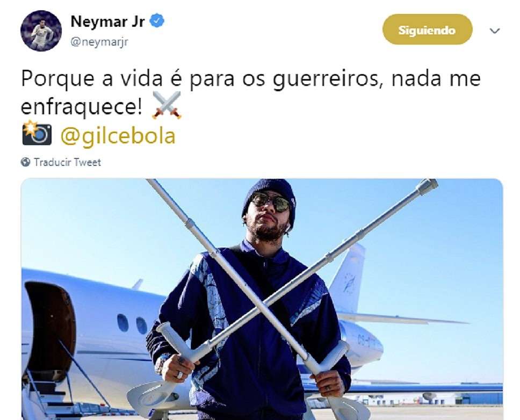This screenshot has width=520, height=420.
Task: Click the blue beanie hat in photo
Action: coord(270,194)
